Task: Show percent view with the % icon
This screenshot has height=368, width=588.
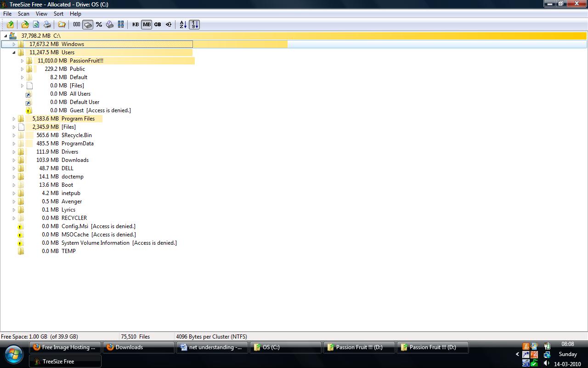Action: click(x=99, y=24)
